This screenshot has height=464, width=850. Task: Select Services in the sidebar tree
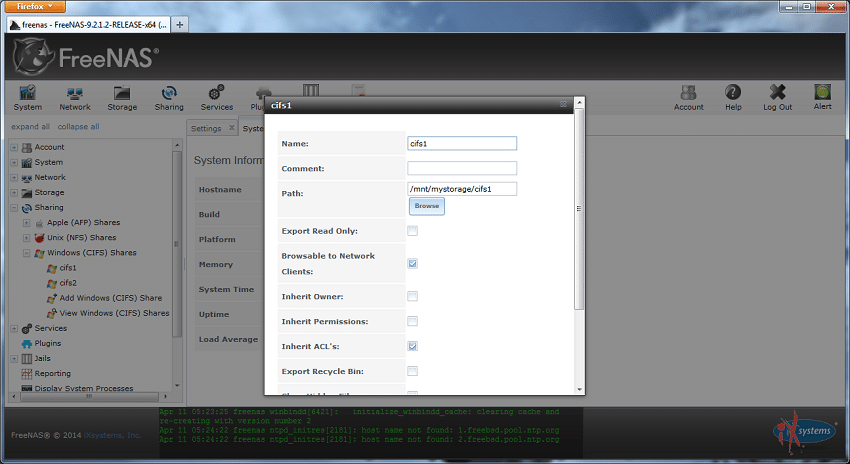pyautogui.click(x=50, y=328)
